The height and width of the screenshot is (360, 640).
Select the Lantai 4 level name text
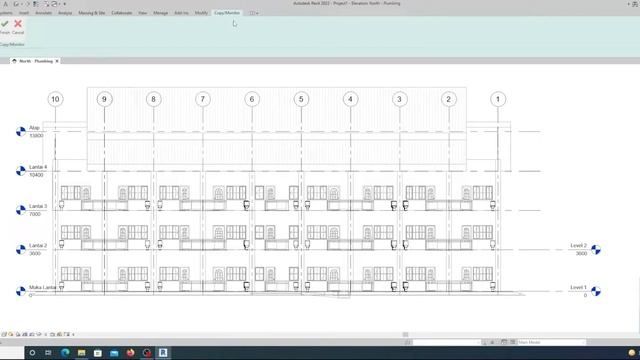[38, 167]
